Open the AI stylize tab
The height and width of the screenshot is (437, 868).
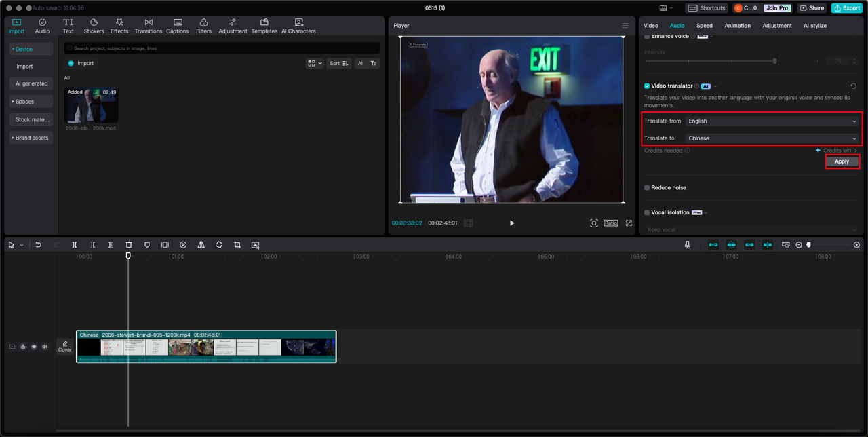point(815,26)
